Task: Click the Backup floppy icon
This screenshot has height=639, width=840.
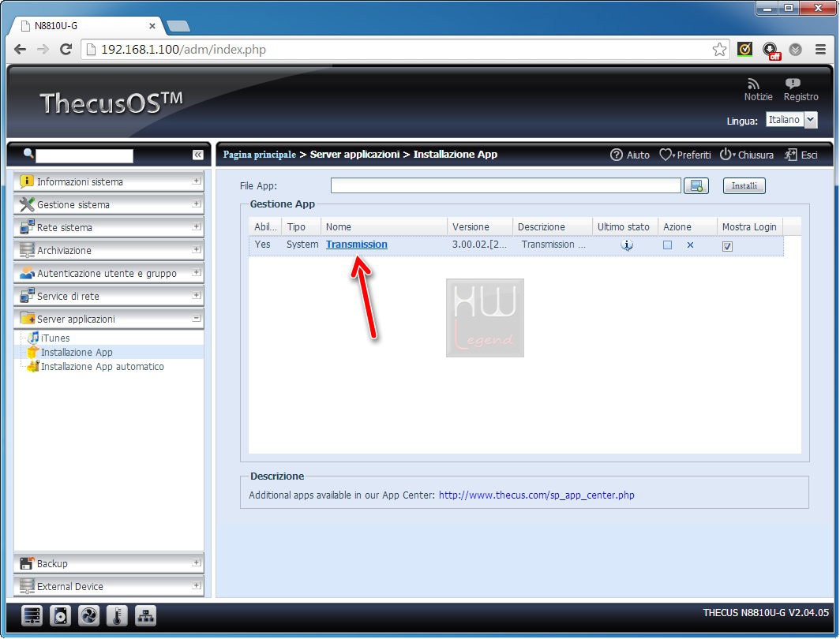Action: [26, 563]
